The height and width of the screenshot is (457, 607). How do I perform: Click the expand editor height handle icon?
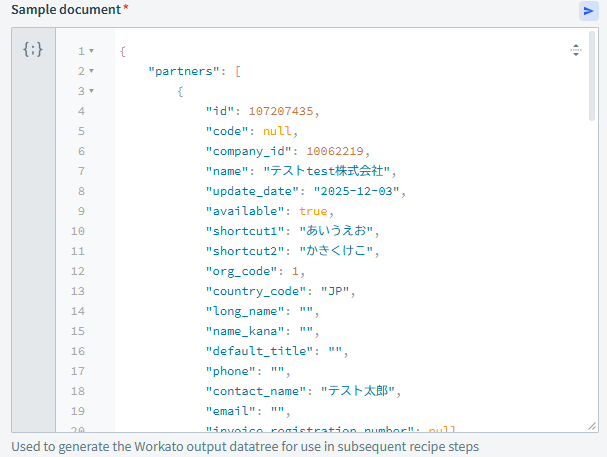click(x=576, y=50)
